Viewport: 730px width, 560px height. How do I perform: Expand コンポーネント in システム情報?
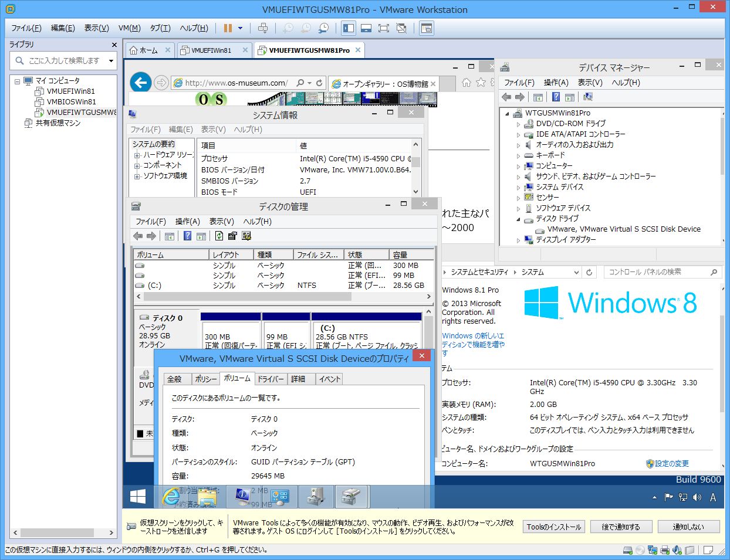pos(137,166)
